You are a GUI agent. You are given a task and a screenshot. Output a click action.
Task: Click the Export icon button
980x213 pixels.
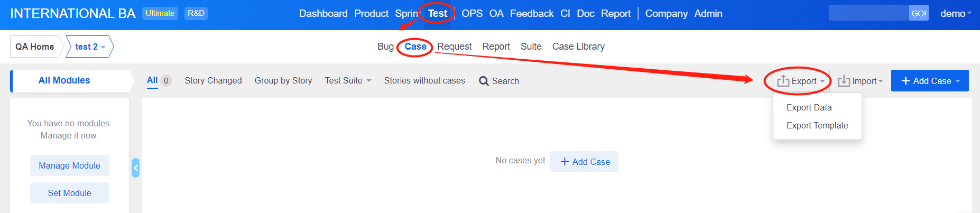click(783, 81)
